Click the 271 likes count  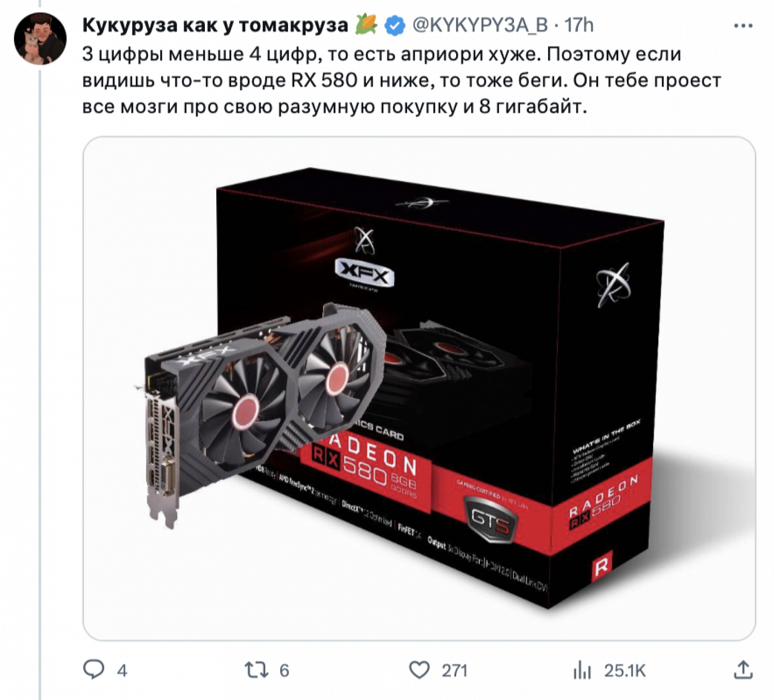pyautogui.click(x=455, y=671)
